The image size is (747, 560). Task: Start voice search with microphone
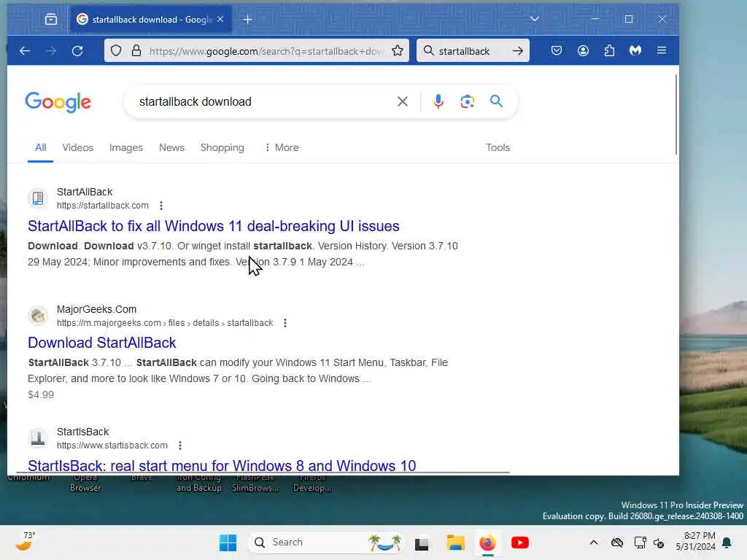pyautogui.click(x=438, y=101)
